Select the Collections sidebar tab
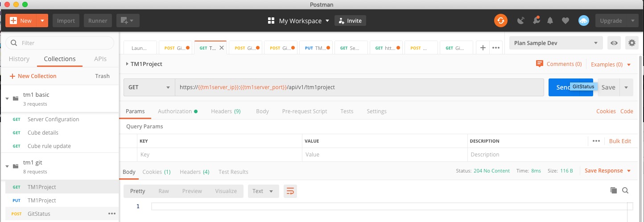The height and width of the screenshot is (222, 644). tap(60, 59)
